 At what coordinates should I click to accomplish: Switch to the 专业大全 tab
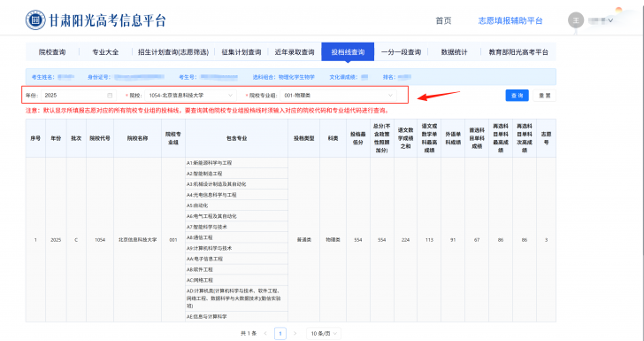(x=105, y=52)
